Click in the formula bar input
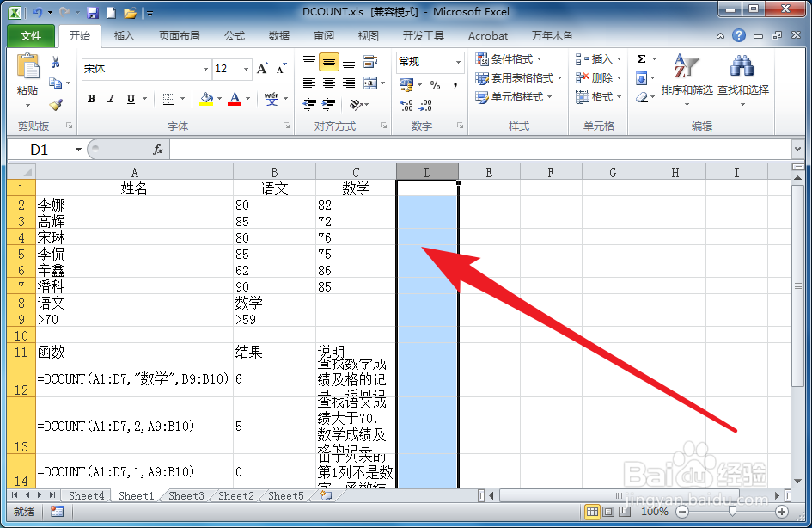 tap(479, 150)
